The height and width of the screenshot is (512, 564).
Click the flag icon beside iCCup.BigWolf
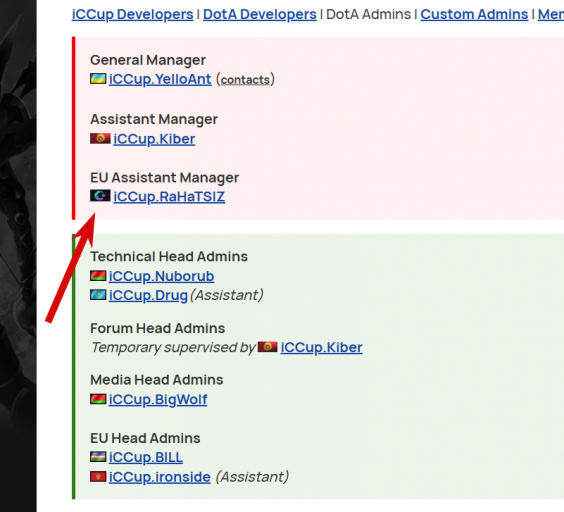coord(98,399)
